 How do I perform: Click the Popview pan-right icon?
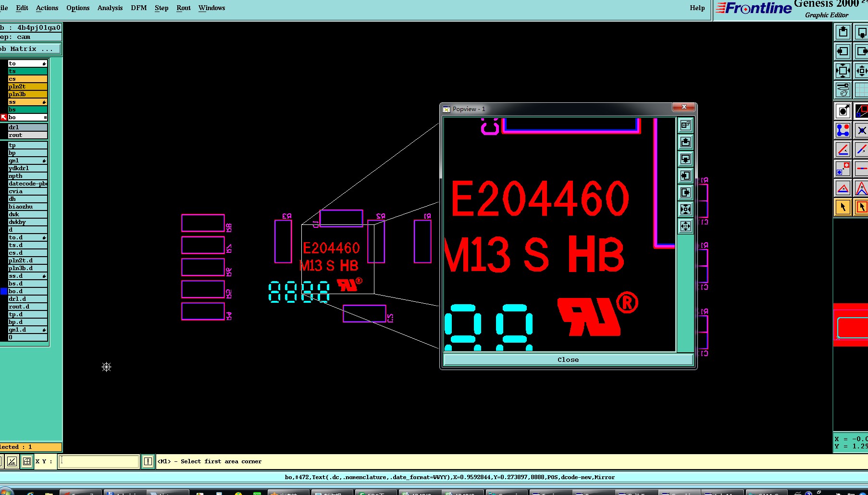tap(686, 192)
